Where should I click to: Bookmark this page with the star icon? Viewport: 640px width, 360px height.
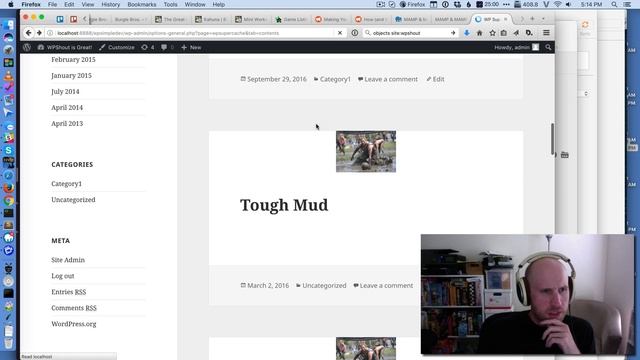click(x=492, y=33)
